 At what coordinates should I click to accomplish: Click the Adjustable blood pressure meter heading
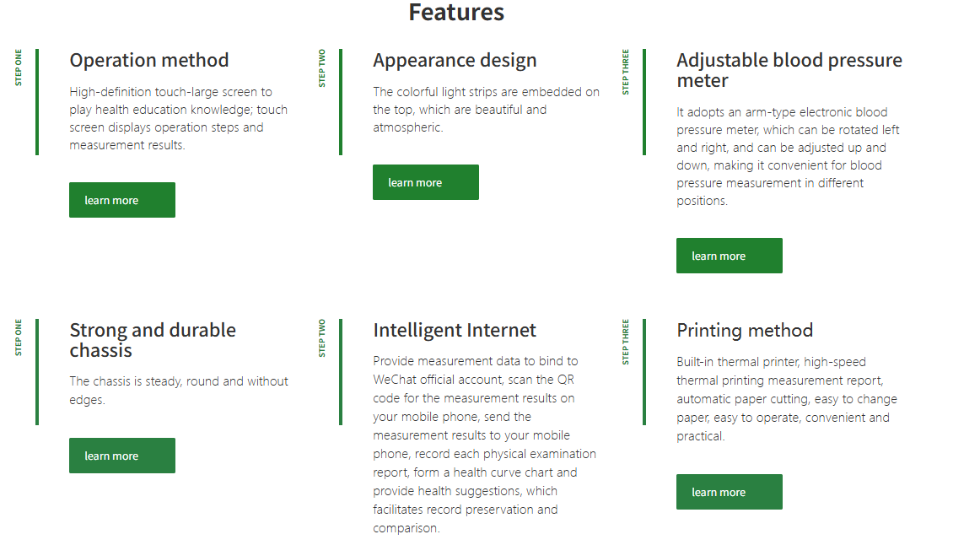[x=789, y=71]
